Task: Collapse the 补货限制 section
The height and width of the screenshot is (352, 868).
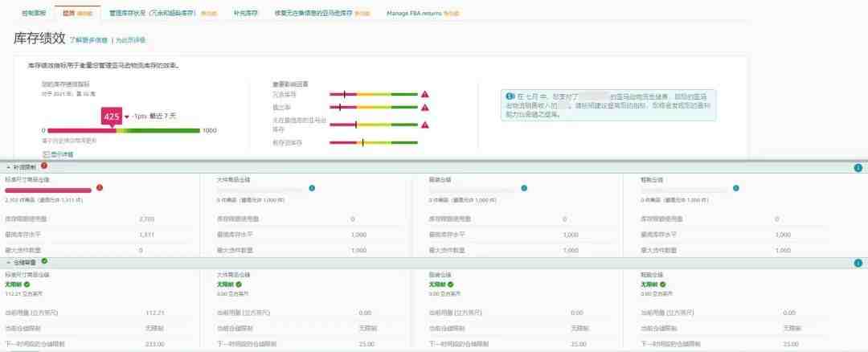Action: click(8, 166)
